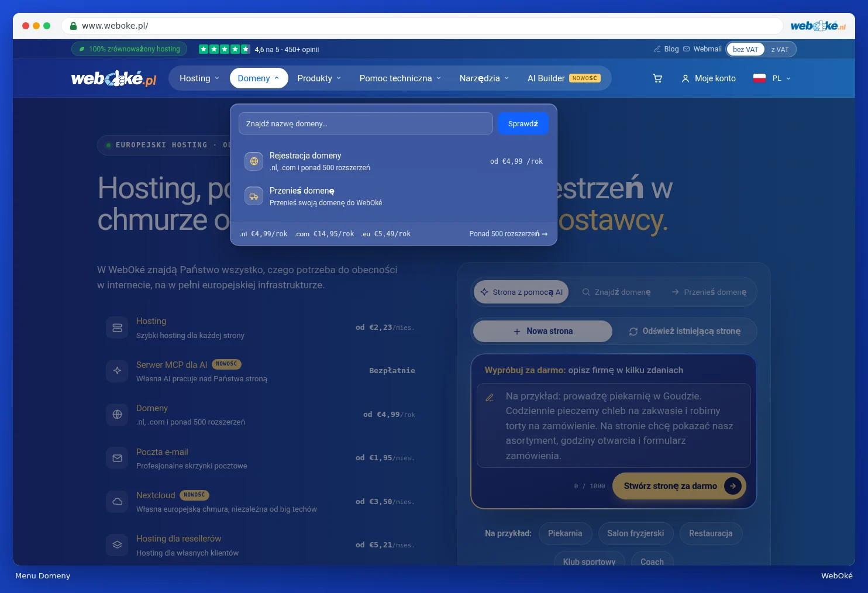Click the globe icon beside Rejestracja domeny
Image resolution: width=868 pixels, height=593 pixels.
(254, 161)
